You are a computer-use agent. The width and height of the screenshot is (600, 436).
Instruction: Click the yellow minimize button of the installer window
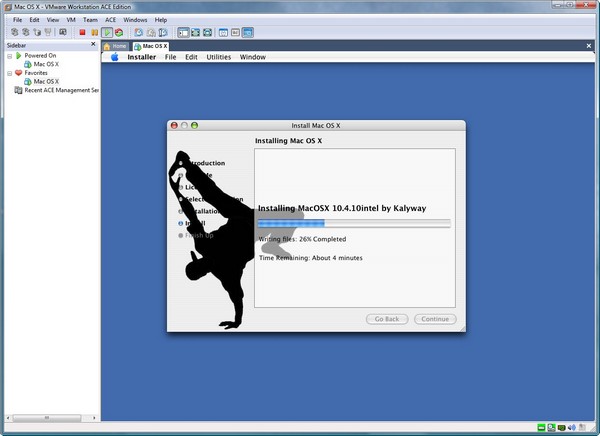[184, 125]
